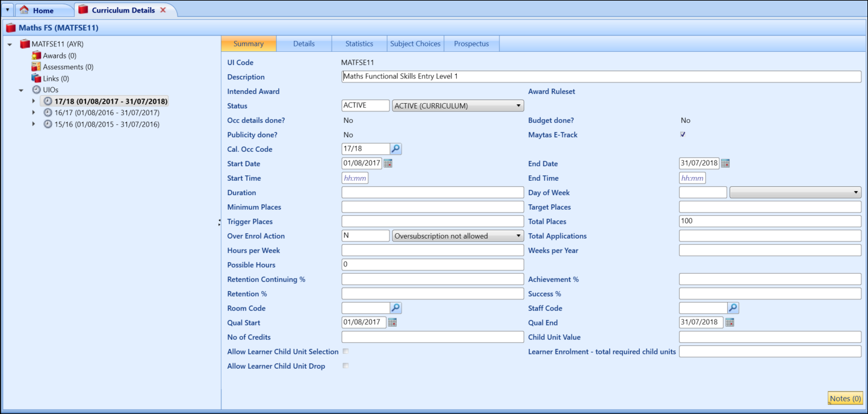The image size is (868, 414).
Task: Open the Staff Code lookup magnifier
Action: 733,307
